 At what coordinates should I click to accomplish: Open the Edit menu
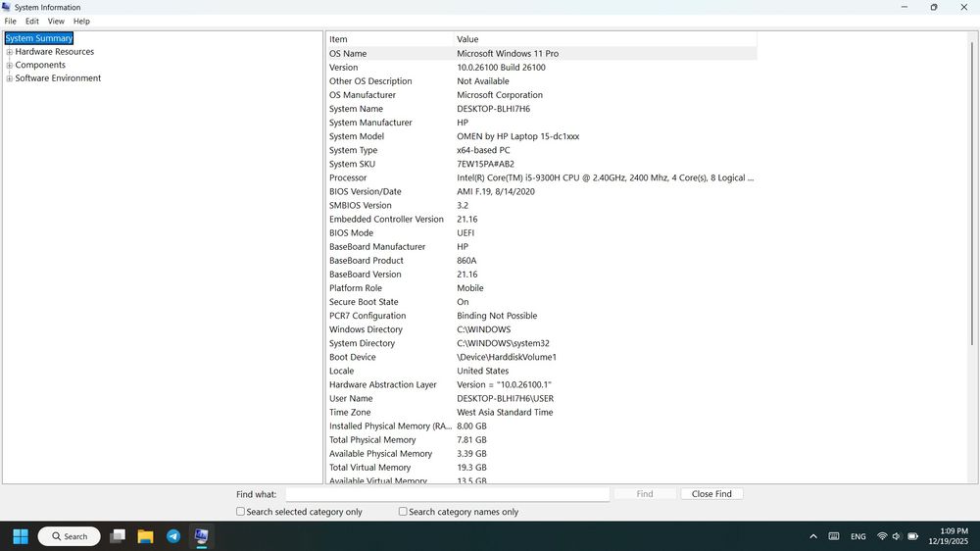pyautogui.click(x=32, y=21)
